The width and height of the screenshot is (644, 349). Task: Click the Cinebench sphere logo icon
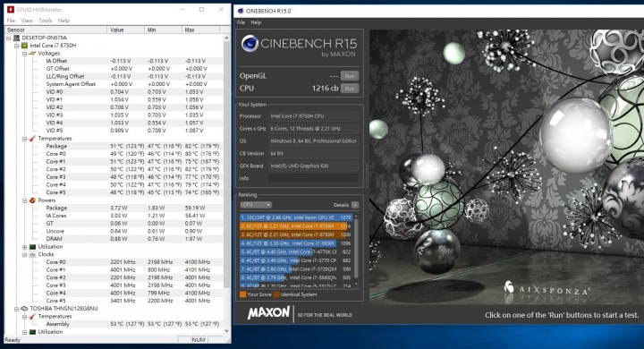coord(250,44)
